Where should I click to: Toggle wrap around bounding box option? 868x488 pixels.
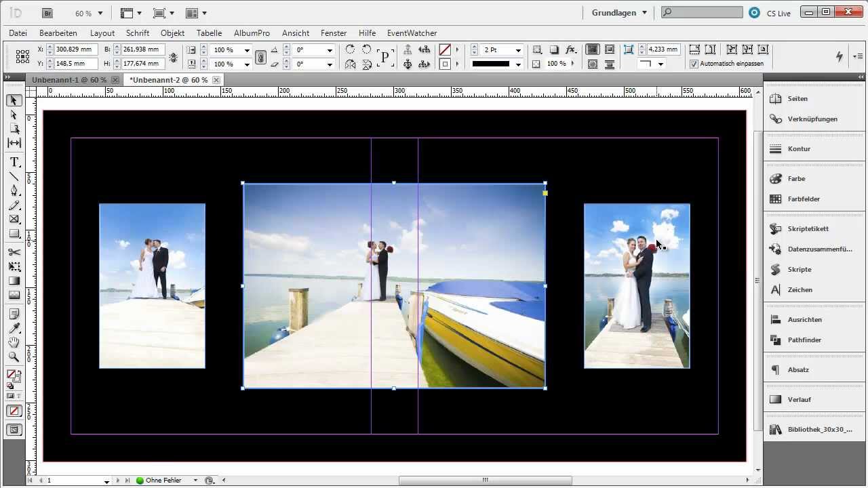[610, 49]
